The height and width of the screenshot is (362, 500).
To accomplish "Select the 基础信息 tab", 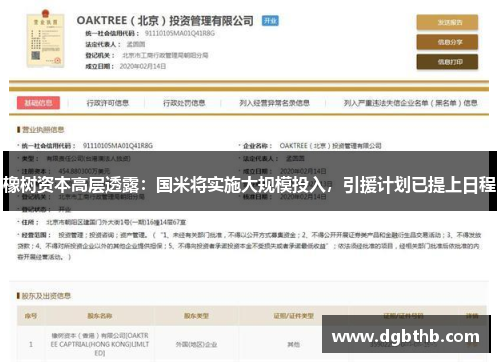I will tap(38, 103).
